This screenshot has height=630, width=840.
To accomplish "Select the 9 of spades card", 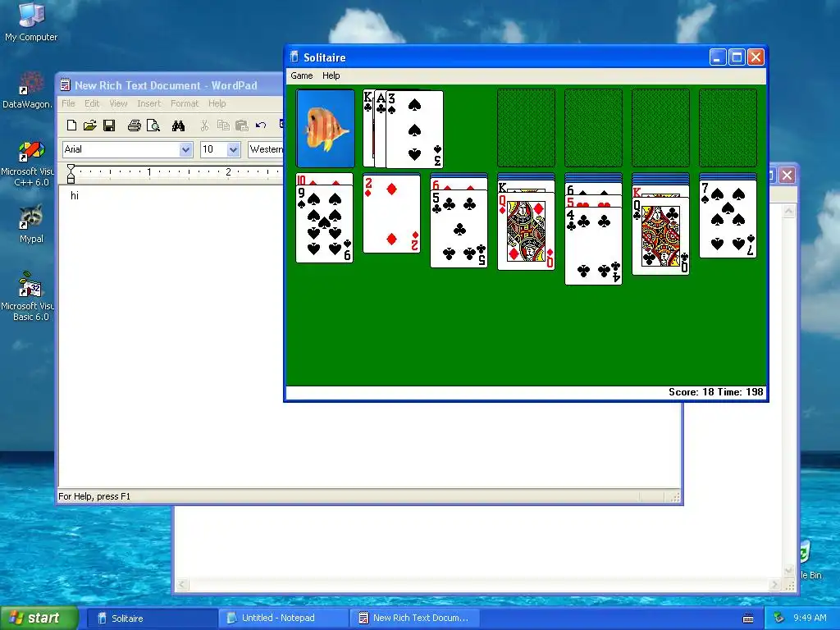I will point(325,224).
